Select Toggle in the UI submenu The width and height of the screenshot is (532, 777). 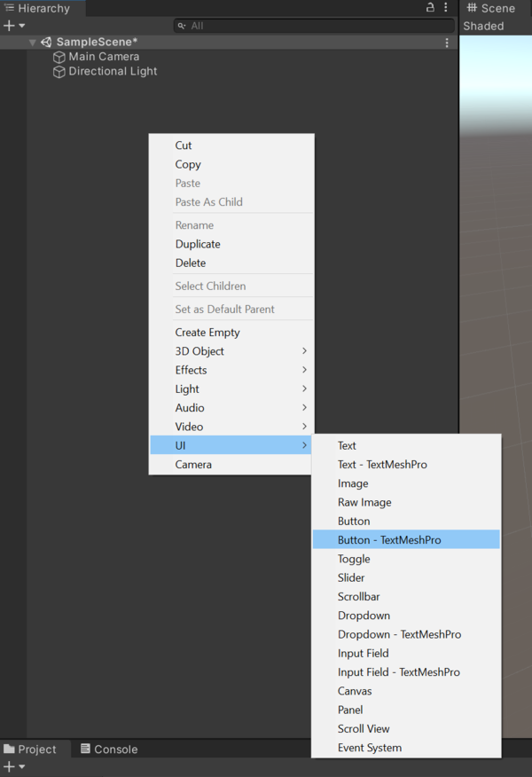406,559
